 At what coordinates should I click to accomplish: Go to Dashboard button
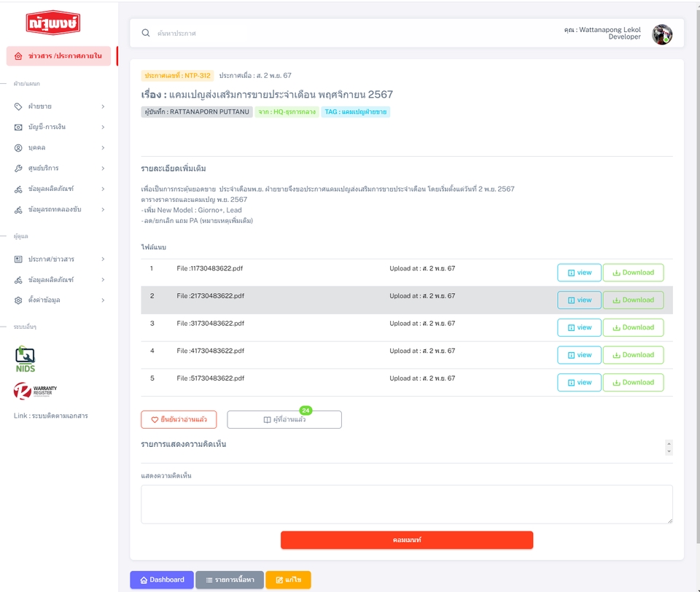[x=162, y=580]
